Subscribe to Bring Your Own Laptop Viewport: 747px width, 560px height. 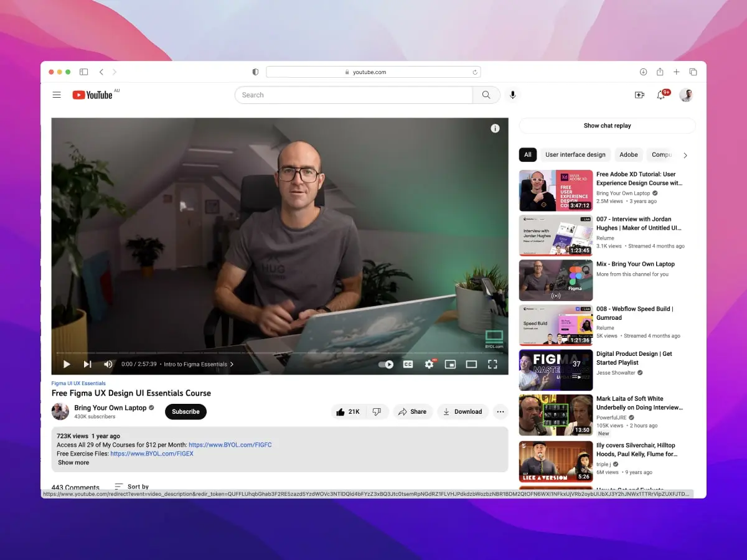tap(186, 412)
